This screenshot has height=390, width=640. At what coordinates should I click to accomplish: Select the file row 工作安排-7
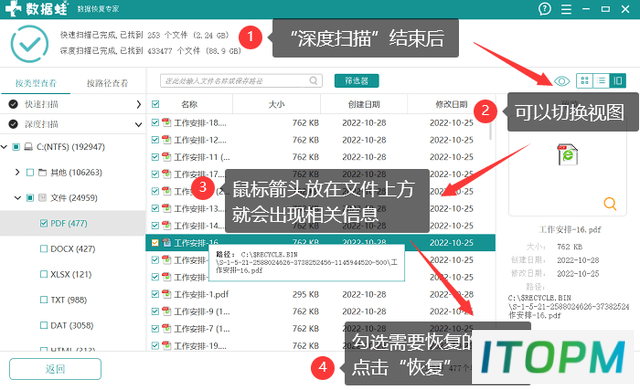(x=320, y=328)
